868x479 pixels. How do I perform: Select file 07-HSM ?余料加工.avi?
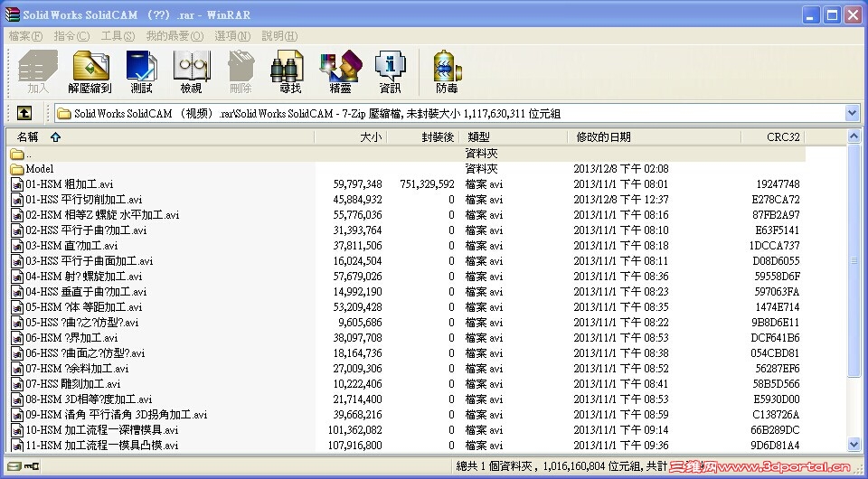pyautogui.click(x=77, y=369)
